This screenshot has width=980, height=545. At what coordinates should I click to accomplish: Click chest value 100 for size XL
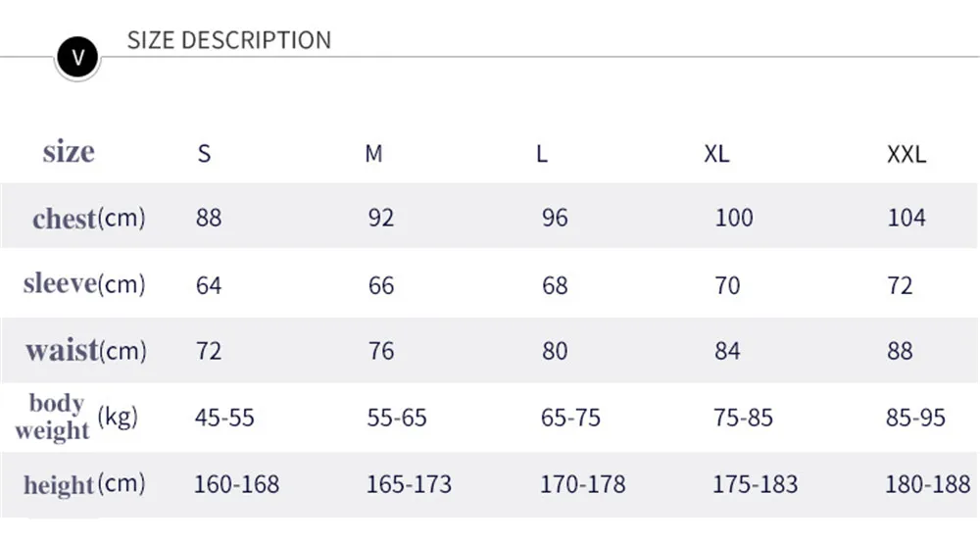click(733, 218)
